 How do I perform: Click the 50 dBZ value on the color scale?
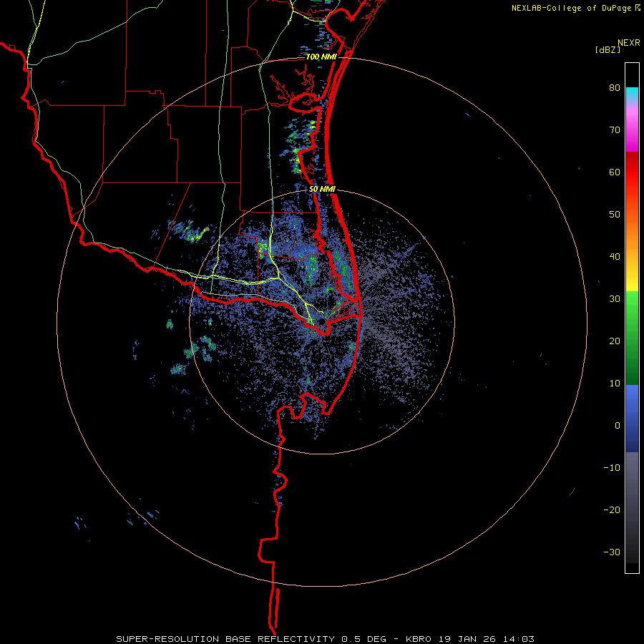point(615,215)
